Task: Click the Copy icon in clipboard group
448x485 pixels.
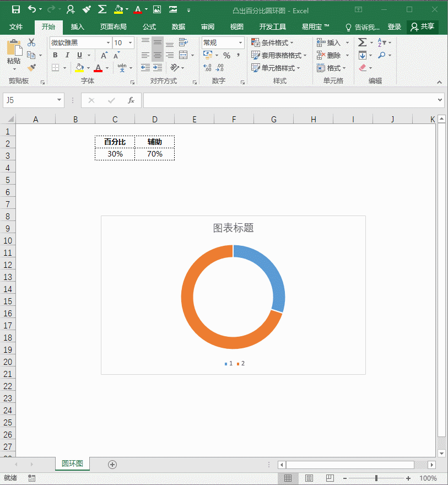Action: point(31,55)
